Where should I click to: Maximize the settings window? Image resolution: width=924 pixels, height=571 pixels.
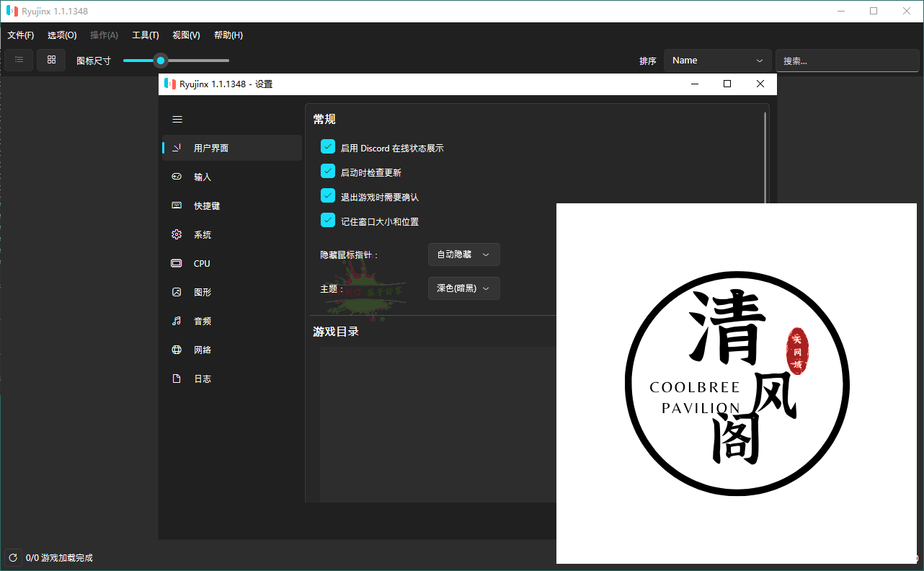click(x=727, y=84)
